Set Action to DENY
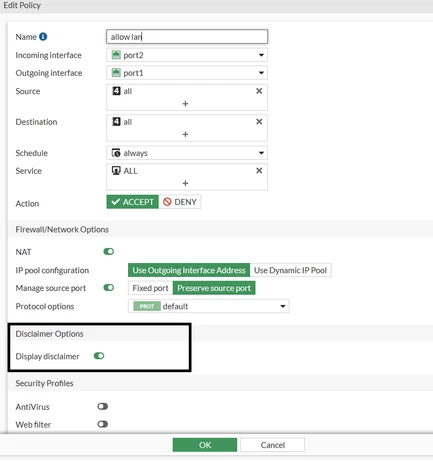Viewport: 433px width, 462px height. 180,202
